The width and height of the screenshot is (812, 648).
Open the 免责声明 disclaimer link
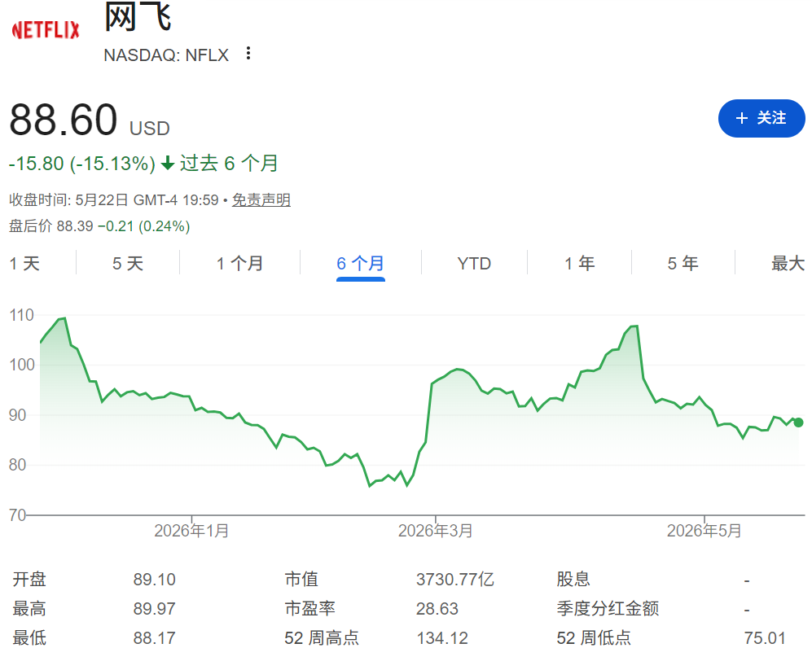point(261,199)
